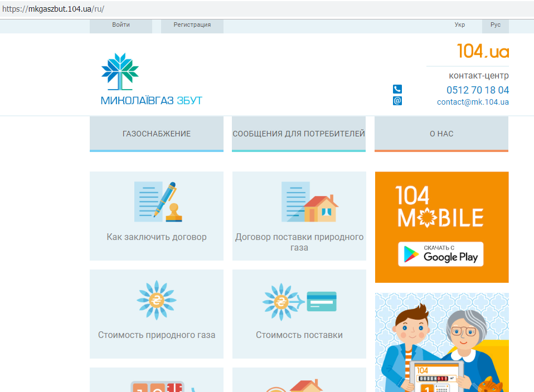This screenshot has height=392, width=534.
Task: Click the @ email icon below the phone icon
Action: point(397,101)
